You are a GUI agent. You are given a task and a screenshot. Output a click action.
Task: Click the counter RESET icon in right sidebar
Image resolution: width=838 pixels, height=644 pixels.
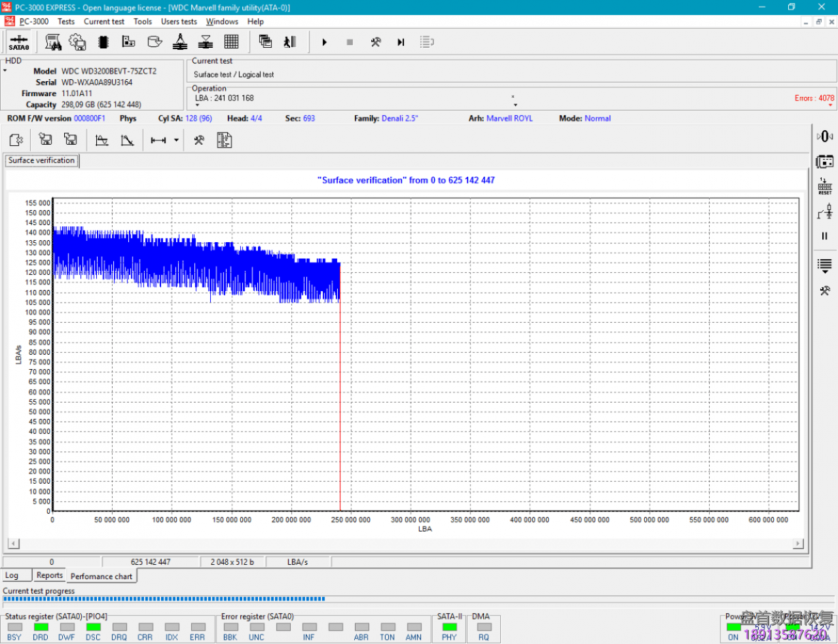tap(824, 187)
